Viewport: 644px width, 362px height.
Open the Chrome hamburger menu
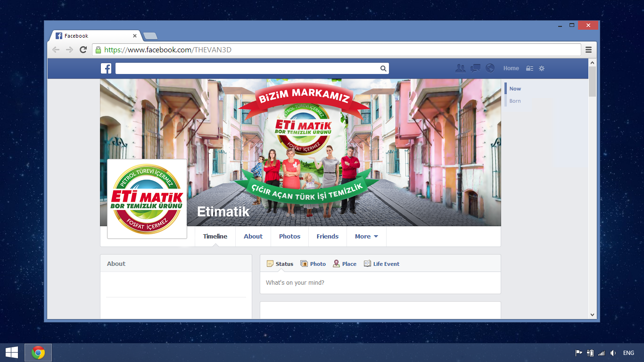[x=588, y=50]
